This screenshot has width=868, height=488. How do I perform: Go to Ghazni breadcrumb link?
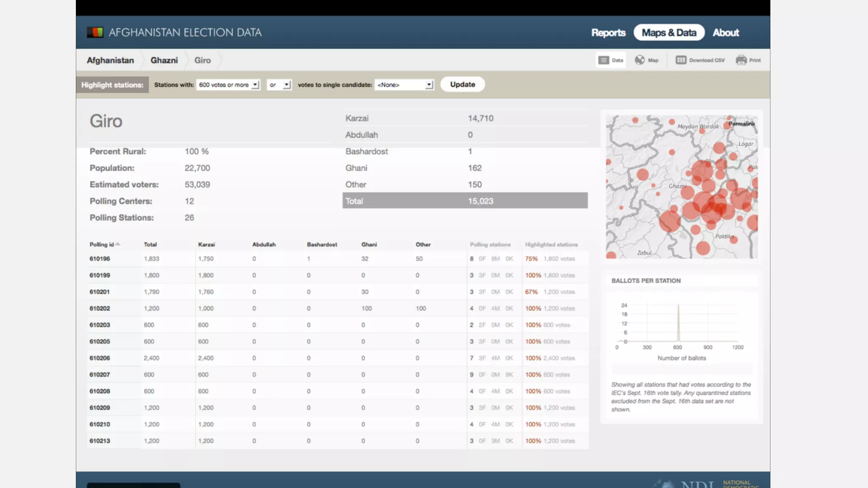pos(164,60)
